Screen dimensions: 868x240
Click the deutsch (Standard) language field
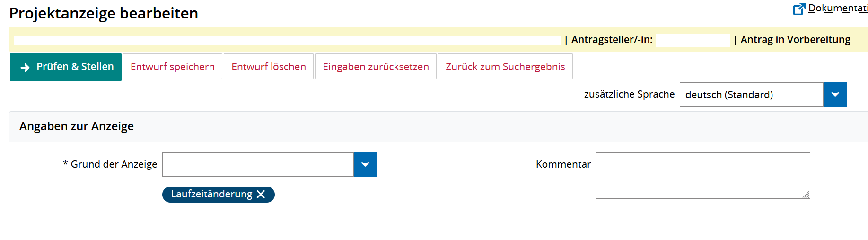pyautogui.click(x=751, y=95)
